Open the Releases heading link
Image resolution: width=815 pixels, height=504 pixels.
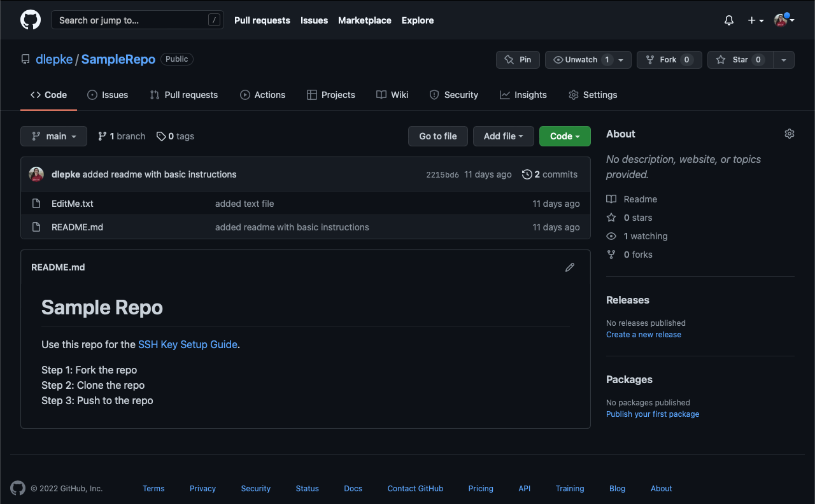pos(628,300)
